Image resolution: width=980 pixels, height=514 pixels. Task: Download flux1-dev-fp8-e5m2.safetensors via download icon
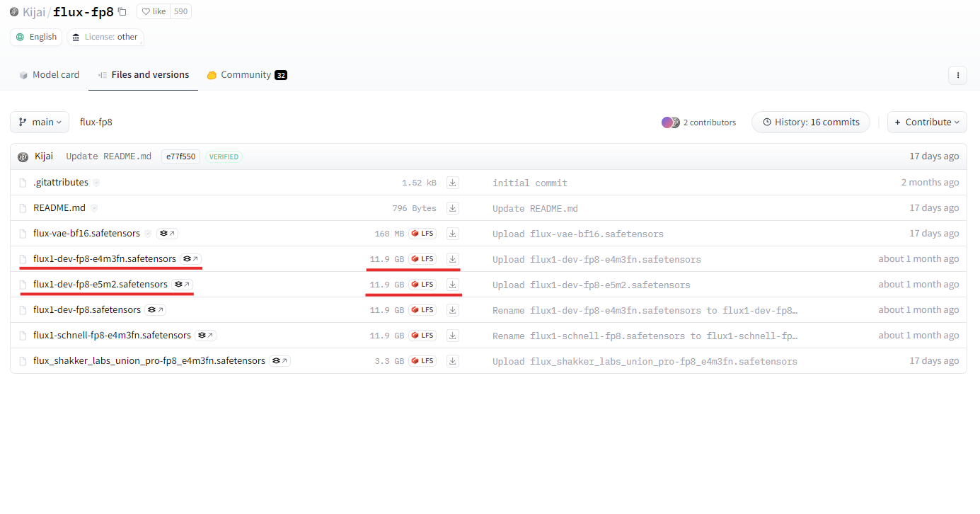(x=453, y=285)
